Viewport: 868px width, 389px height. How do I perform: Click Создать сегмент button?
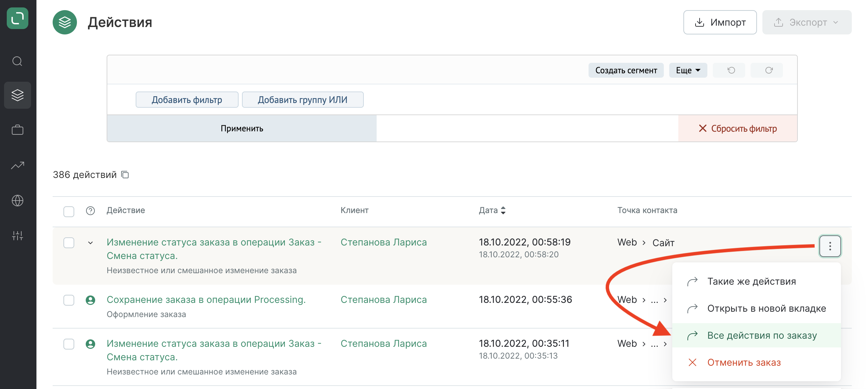(x=626, y=70)
